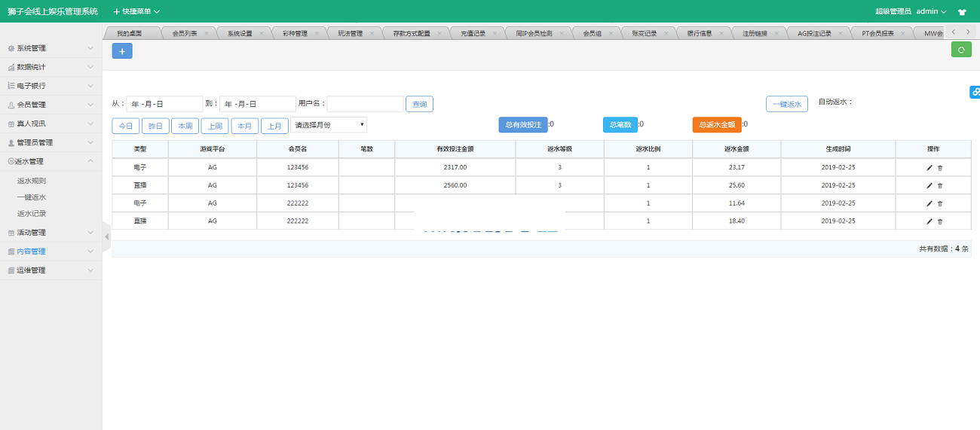Click the 查询 search button

pos(419,104)
